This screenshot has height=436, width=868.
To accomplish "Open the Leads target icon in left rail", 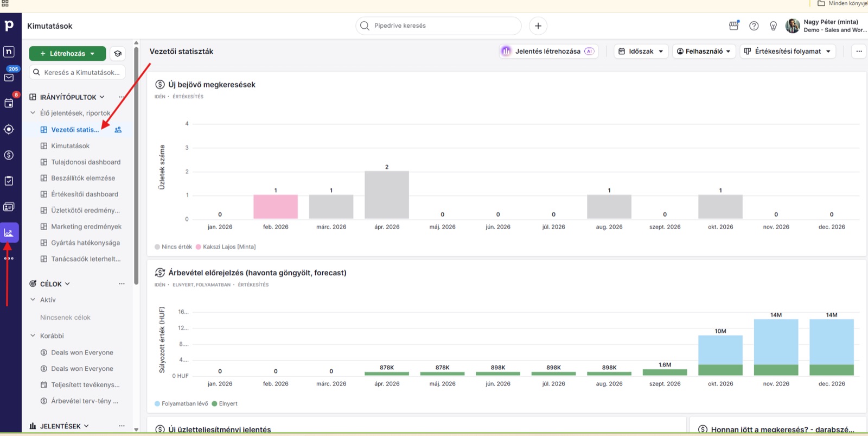I will 9,129.
